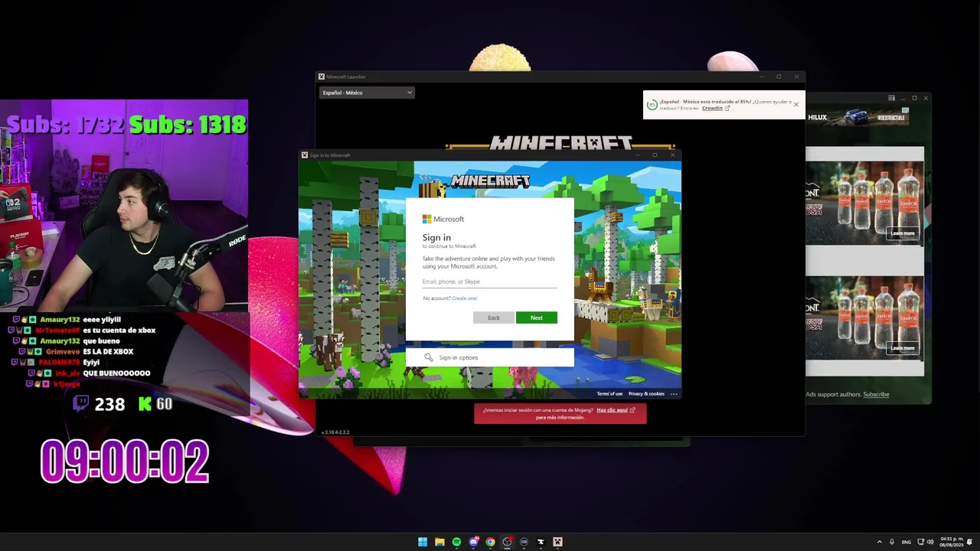Click the v.3.18.4-2.3.2 version text
980x551 pixels.
335,432
